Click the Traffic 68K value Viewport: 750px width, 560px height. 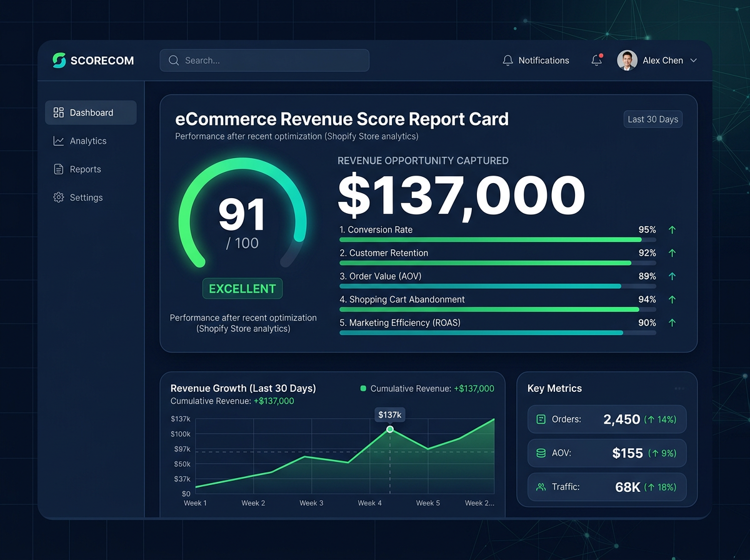click(x=627, y=486)
